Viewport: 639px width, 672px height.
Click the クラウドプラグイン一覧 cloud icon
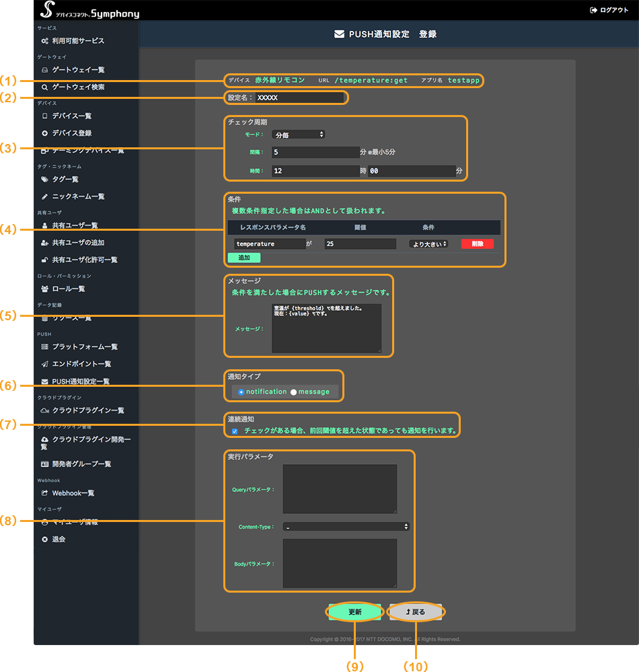(x=44, y=410)
